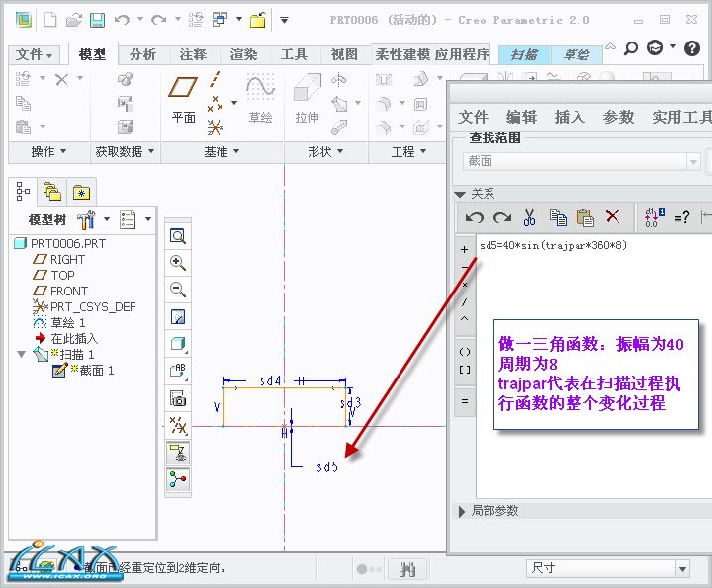Open the 扫描 contextual tab
712x588 pixels.
coord(524,55)
